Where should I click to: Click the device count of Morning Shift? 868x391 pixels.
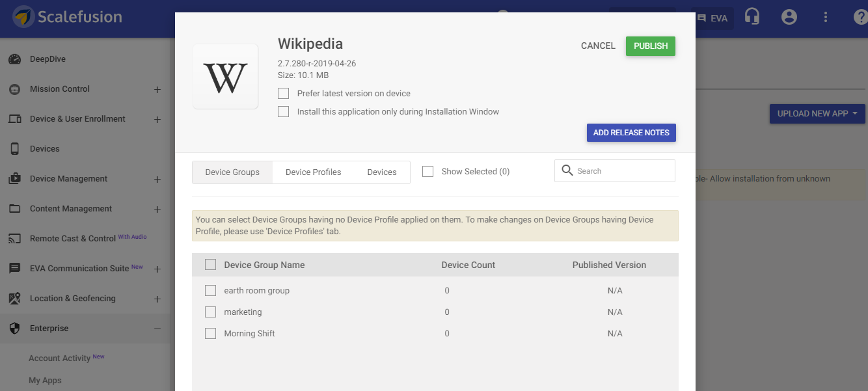pyautogui.click(x=447, y=334)
